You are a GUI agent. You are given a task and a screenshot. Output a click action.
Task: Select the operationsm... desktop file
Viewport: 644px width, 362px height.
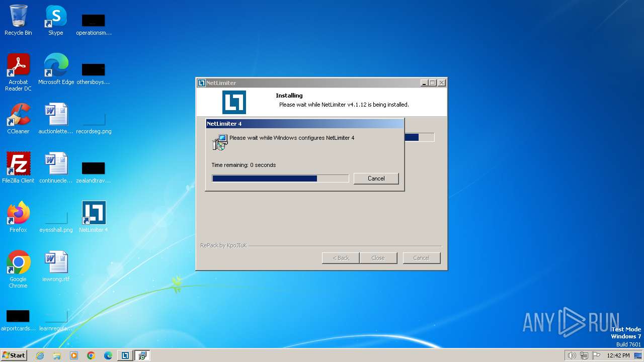[94, 25]
